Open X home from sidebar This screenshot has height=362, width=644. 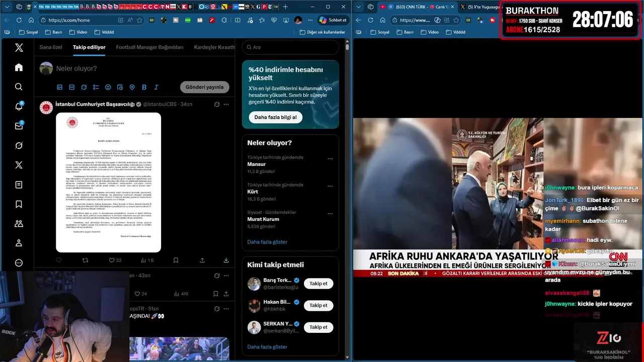tap(19, 67)
